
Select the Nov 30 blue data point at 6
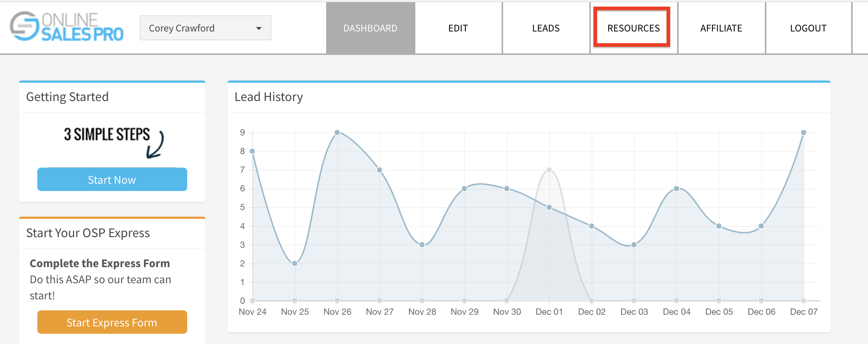pyautogui.click(x=507, y=188)
